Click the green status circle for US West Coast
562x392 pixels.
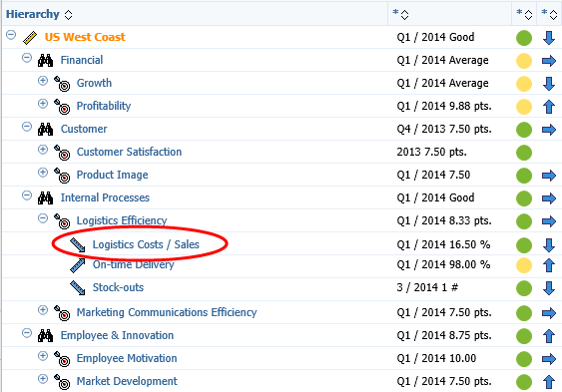click(x=524, y=38)
